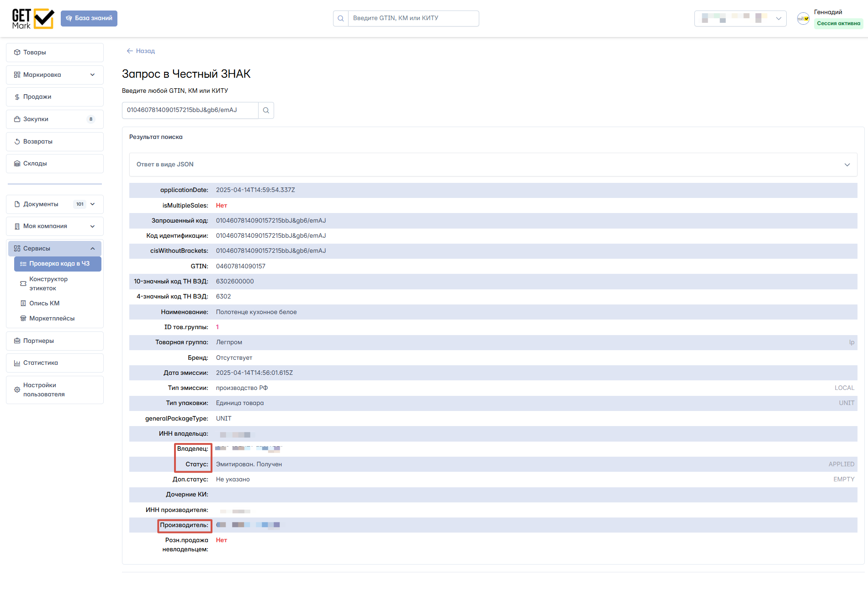The height and width of the screenshot is (592, 868).
Task: Click the Тип эмиссии value производство РФ
Action: coord(242,388)
